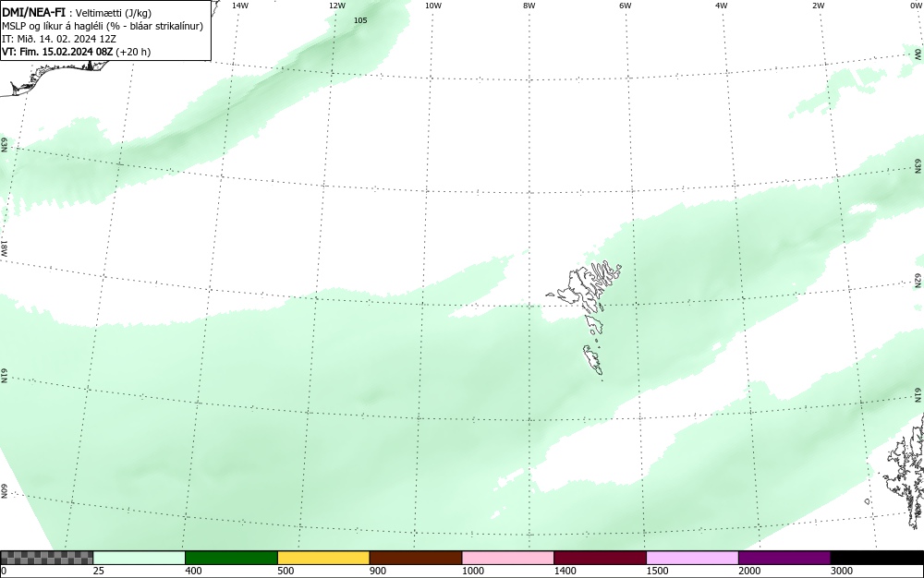Click the 14W longitude label
Image resolution: width=924 pixels, height=578 pixels.
(240, 6)
